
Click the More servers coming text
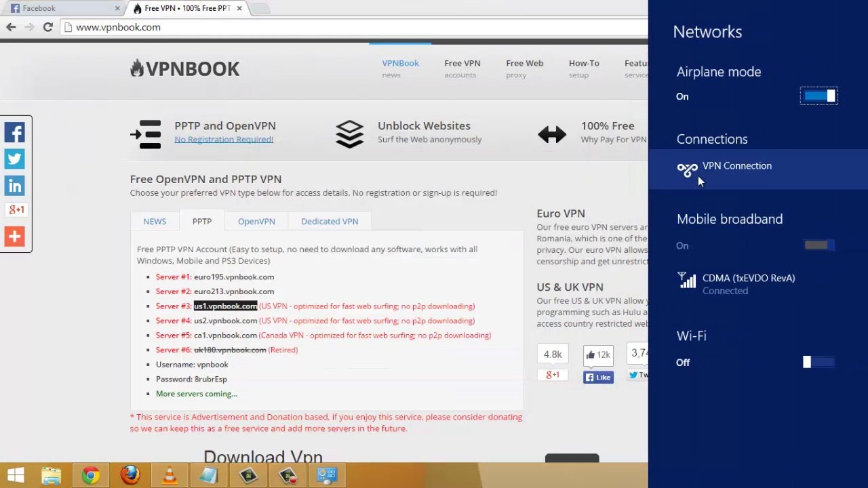(x=197, y=394)
